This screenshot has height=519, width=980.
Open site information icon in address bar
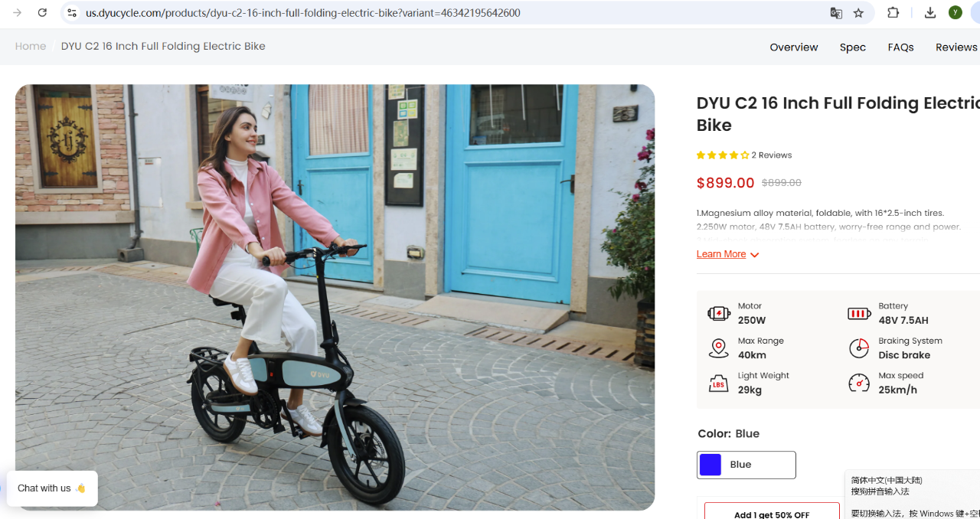72,13
